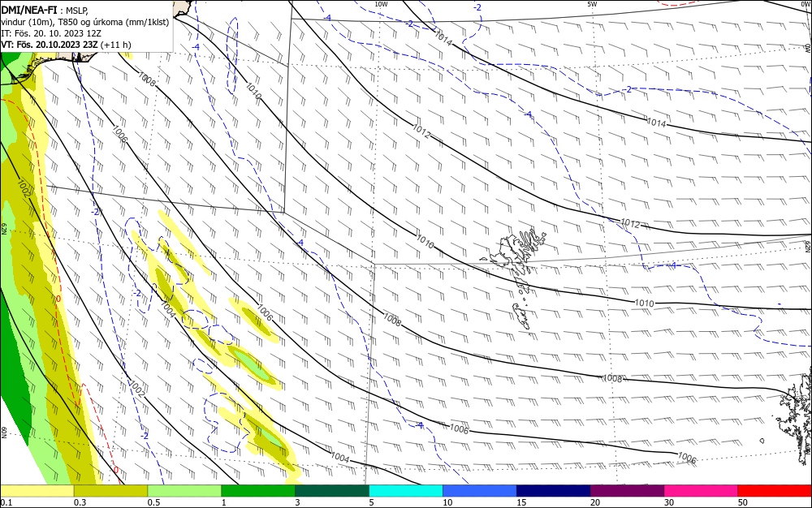The width and height of the screenshot is (812, 508).
Task: Pick the dark teal 3–5 legend swatch
Action: [332, 491]
